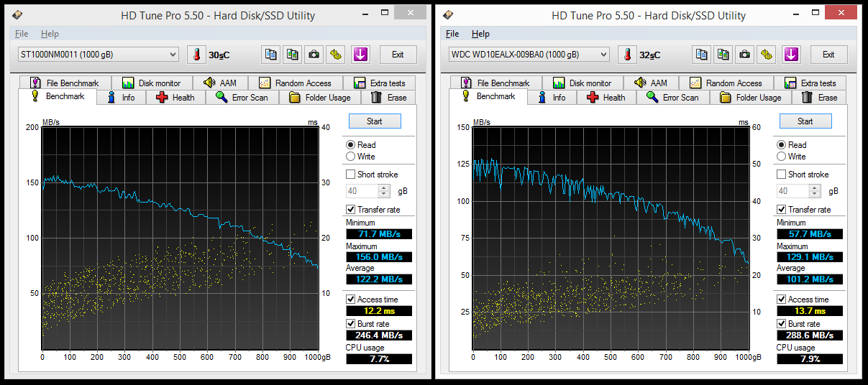Start benchmark in WDC WD10EALX window
The width and height of the screenshot is (868, 385).
[x=805, y=121]
